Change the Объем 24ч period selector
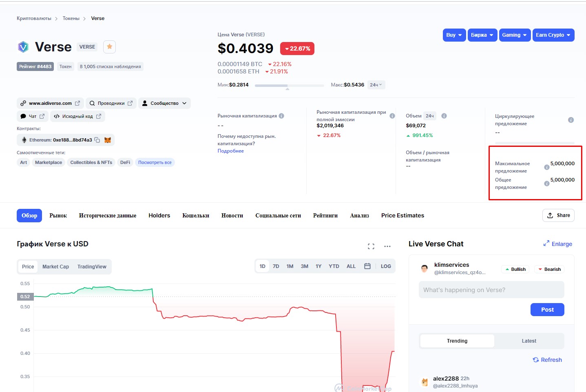 pos(430,116)
